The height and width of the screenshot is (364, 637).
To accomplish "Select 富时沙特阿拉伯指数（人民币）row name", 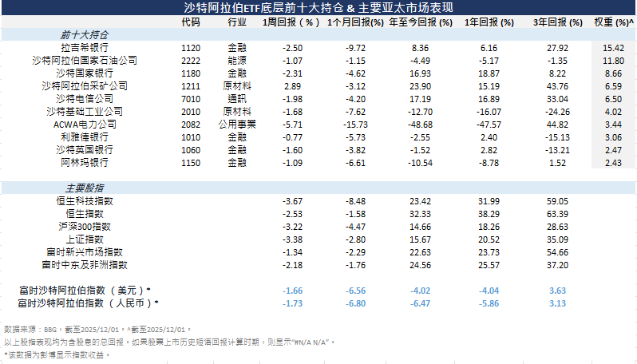I will [88, 303].
